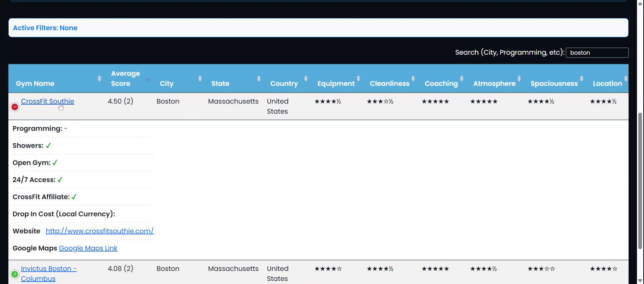Screen dimensions: 644x284
Task: Visit the crossfitsouthie.com website link
Action: pos(100,231)
